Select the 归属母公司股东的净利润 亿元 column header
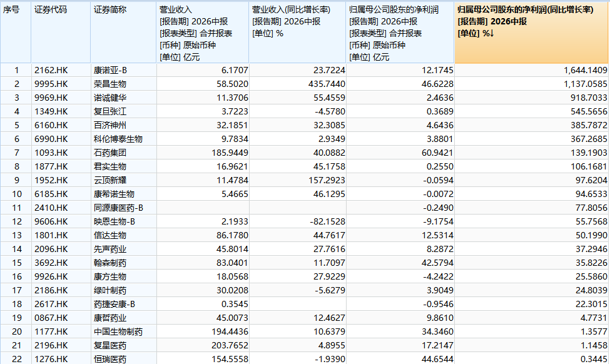 tap(400, 33)
